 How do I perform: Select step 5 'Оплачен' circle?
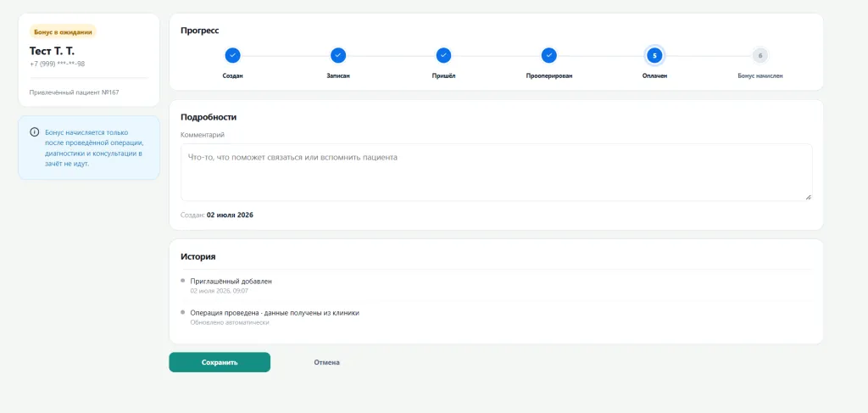click(x=654, y=55)
